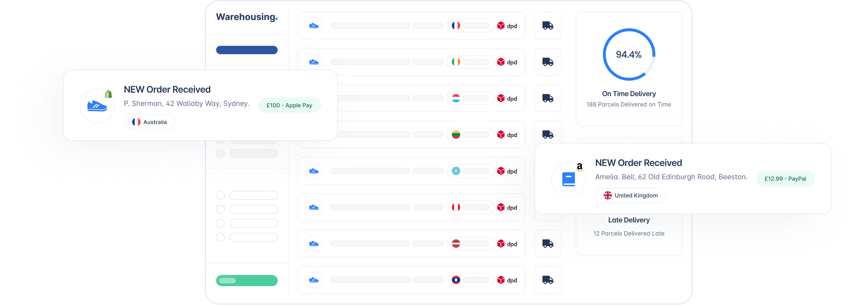868x305 pixels.
Task: Select the last empty radio circle in the sidebar
Action: click(x=220, y=237)
